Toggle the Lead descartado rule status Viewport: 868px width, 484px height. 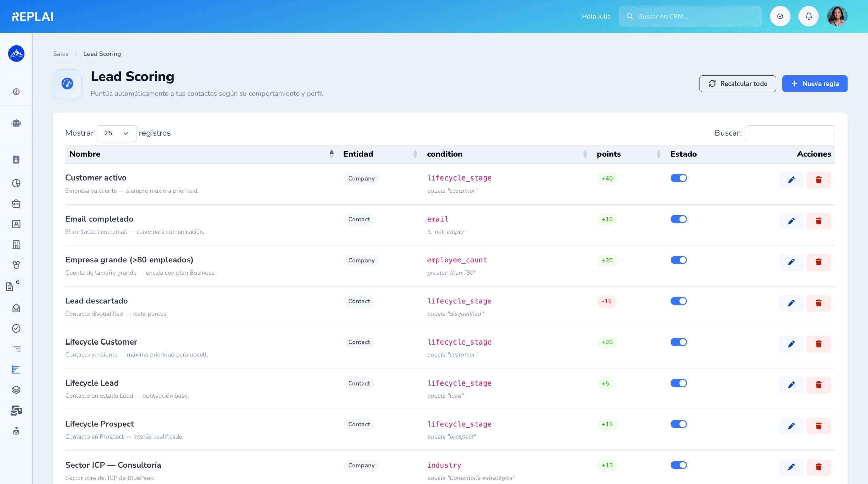coord(678,301)
